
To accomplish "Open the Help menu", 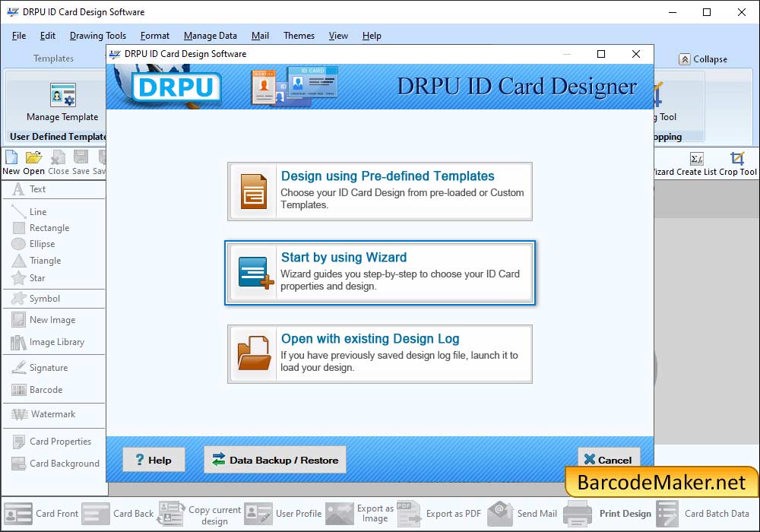I will (x=372, y=36).
